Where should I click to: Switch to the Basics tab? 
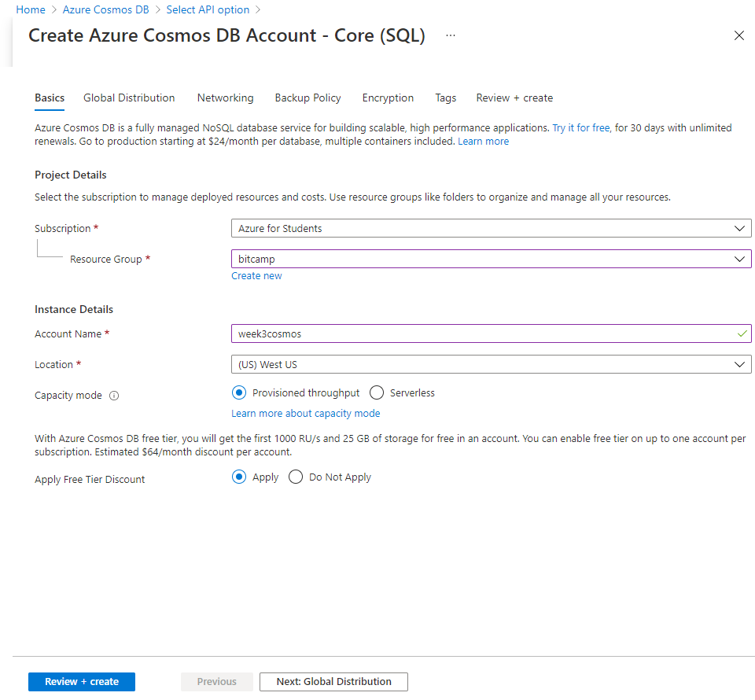click(50, 98)
